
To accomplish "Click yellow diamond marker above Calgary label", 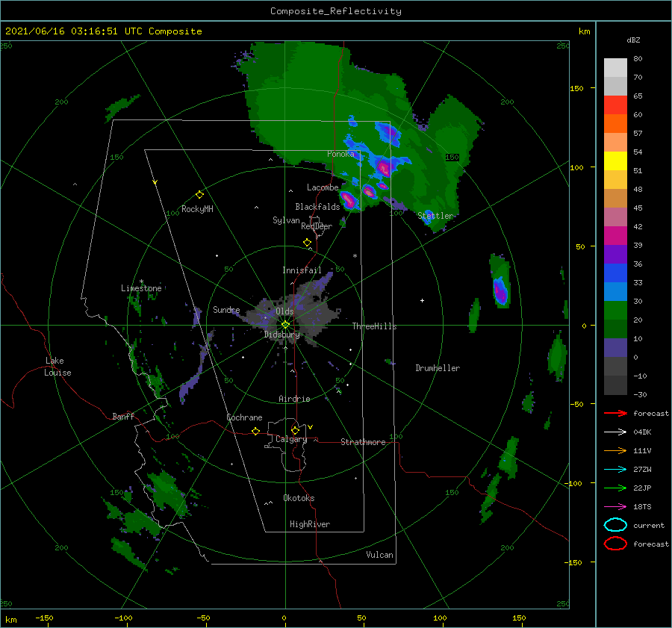I will coord(295,430).
